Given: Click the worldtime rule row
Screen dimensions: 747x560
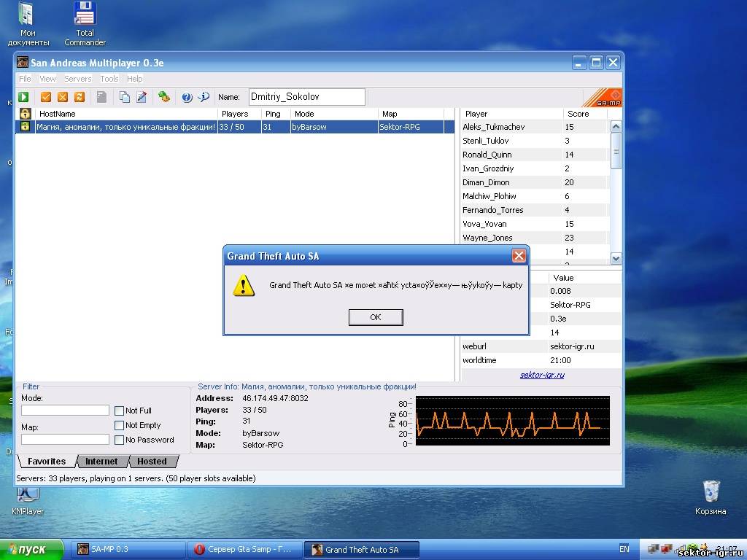Looking at the screenshot, I should (541, 360).
